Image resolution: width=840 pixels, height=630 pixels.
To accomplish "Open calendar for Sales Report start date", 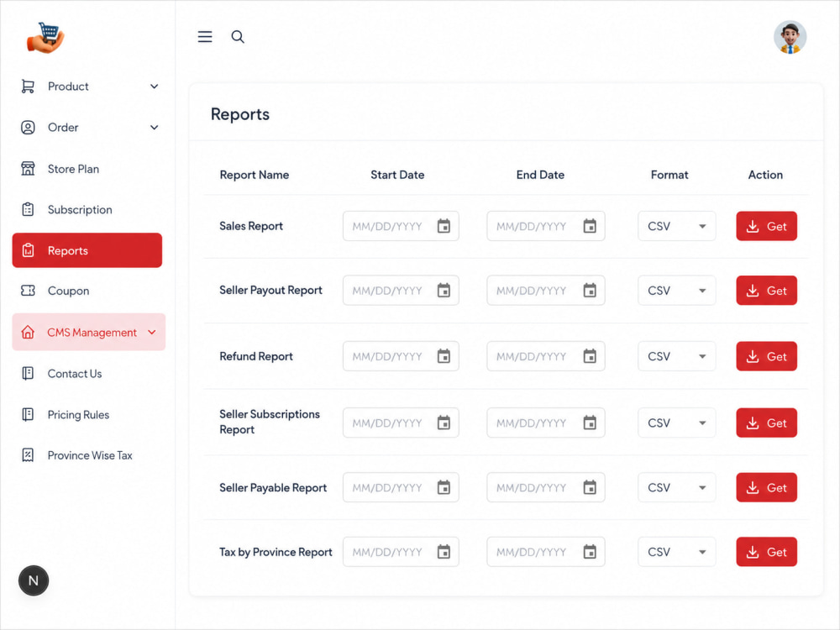I will tap(444, 226).
